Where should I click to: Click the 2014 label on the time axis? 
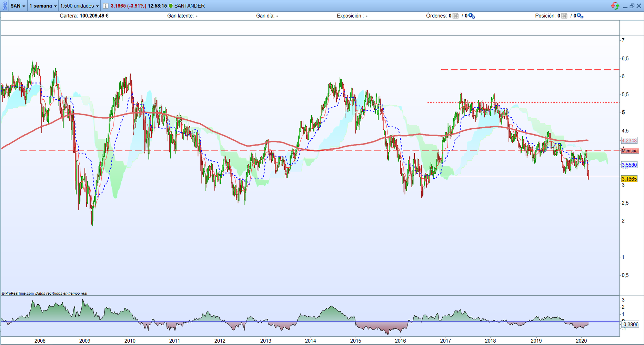pyautogui.click(x=310, y=341)
